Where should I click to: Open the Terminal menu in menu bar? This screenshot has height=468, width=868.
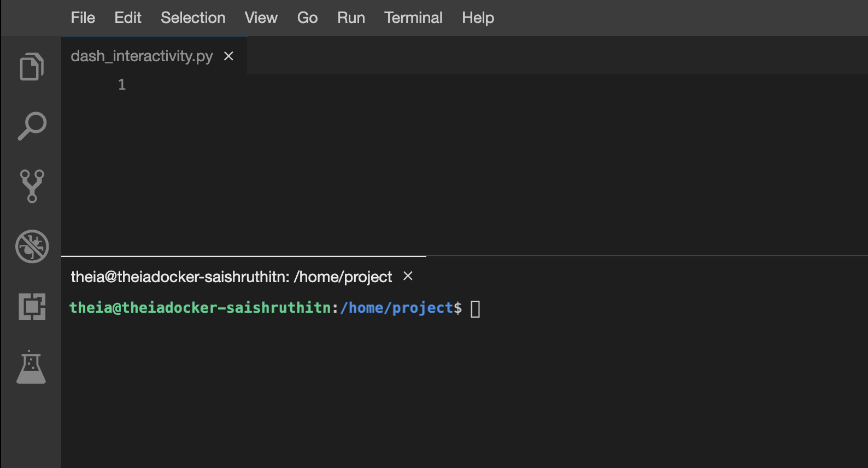coord(413,18)
